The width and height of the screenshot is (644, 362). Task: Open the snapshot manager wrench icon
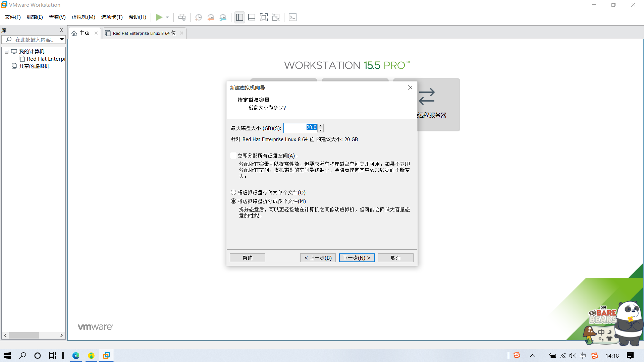coord(223,17)
